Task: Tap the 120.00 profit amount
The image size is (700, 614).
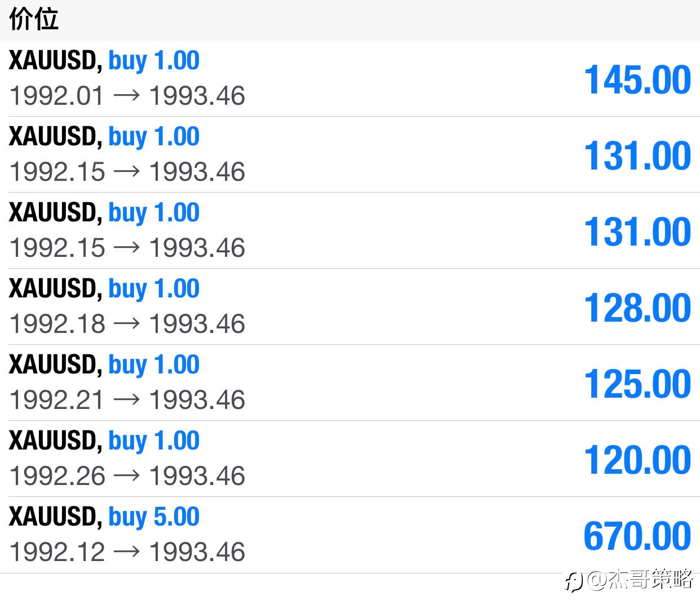Action: pyautogui.click(x=637, y=460)
